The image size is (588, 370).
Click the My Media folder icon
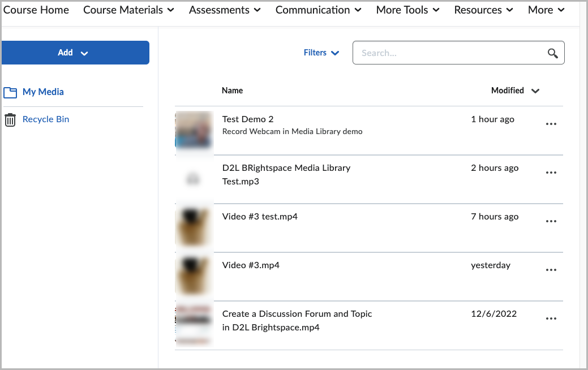(x=10, y=92)
